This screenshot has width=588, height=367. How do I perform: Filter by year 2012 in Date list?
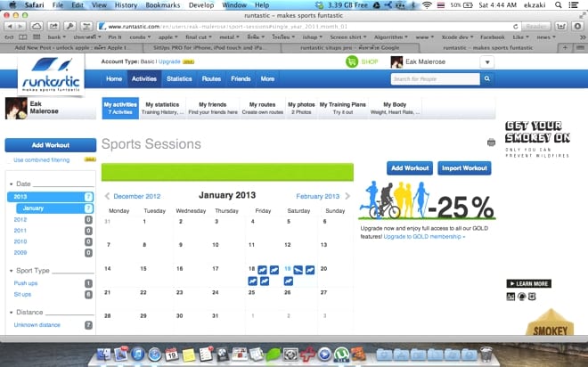click(20, 219)
